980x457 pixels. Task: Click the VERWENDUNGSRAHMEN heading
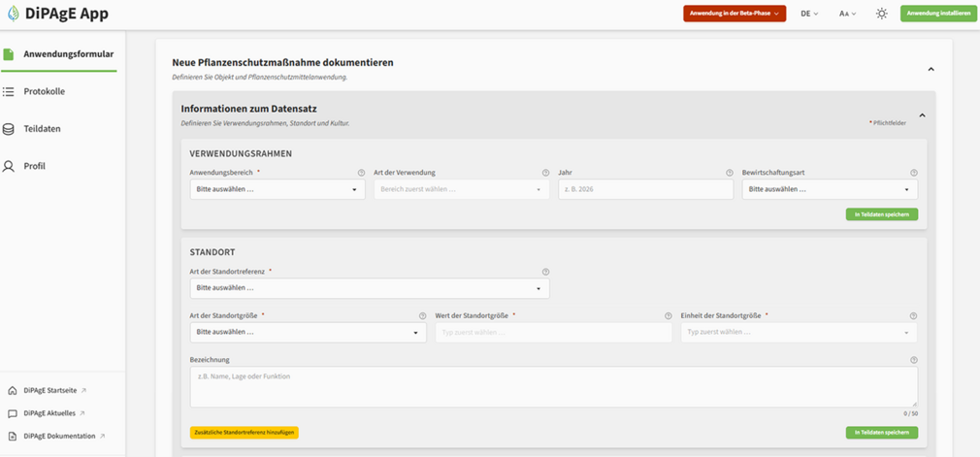pos(242,153)
